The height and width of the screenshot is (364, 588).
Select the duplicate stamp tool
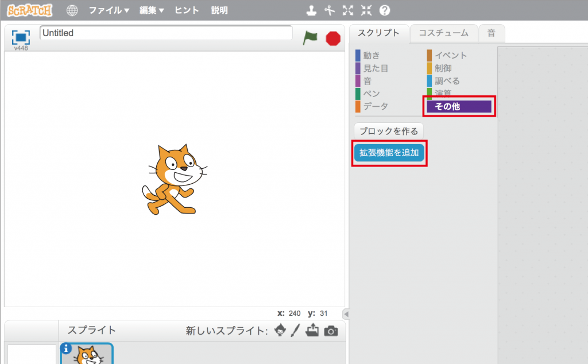pos(311,10)
